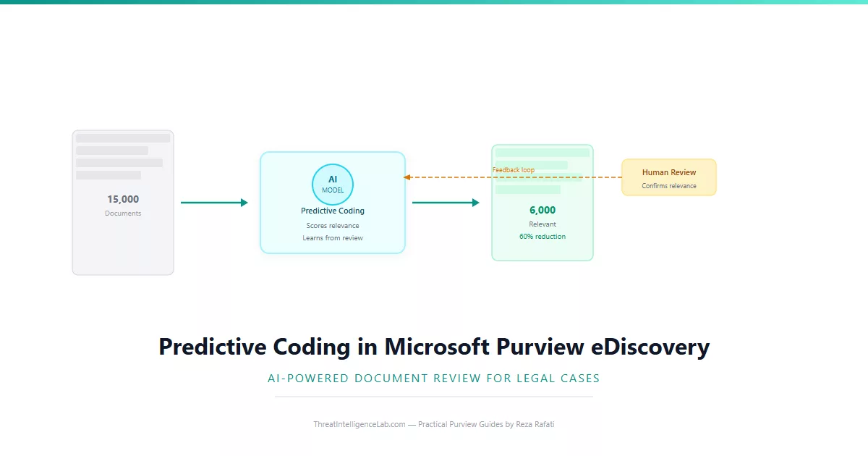This screenshot has height=456, width=868.
Task: Click the 'Relevant' caption under 6,000
Action: tap(542, 224)
